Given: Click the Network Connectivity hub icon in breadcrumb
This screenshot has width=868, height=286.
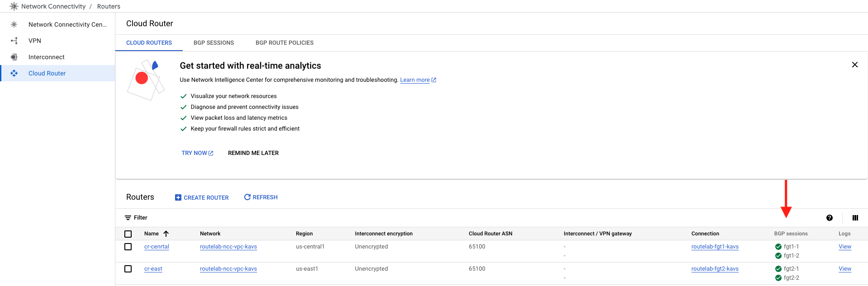Looking at the screenshot, I should coord(14,6).
